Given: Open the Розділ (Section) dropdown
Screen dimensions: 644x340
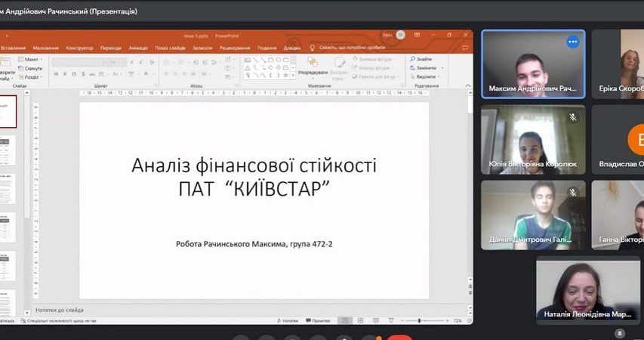Looking at the screenshot, I should 31,77.
